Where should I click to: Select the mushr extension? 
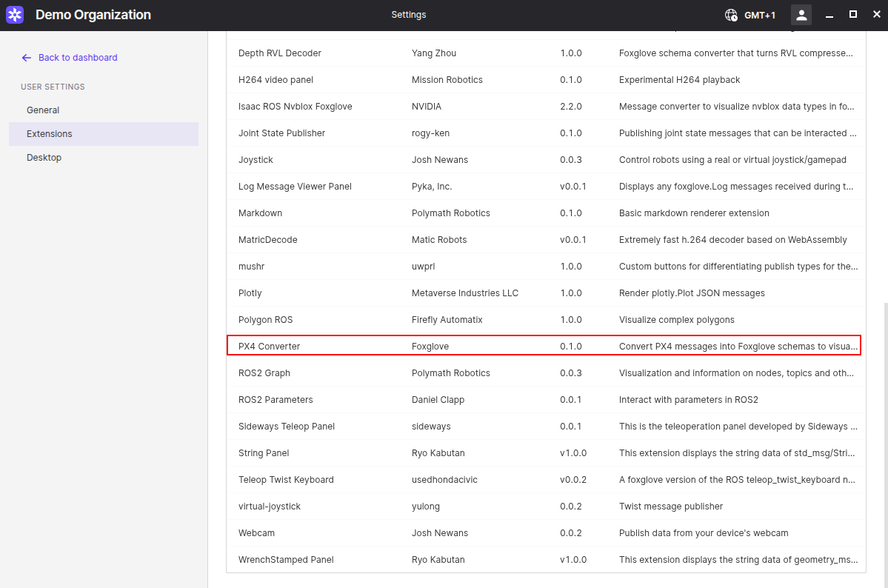pos(546,267)
